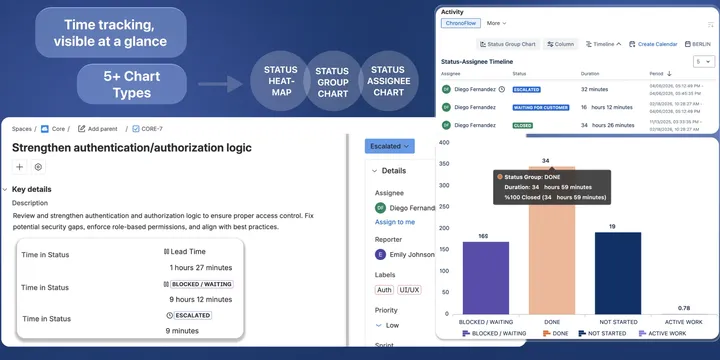720x360 pixels.
Task: Toggle ACTIVE WORK series in legend
Action: 662,333
